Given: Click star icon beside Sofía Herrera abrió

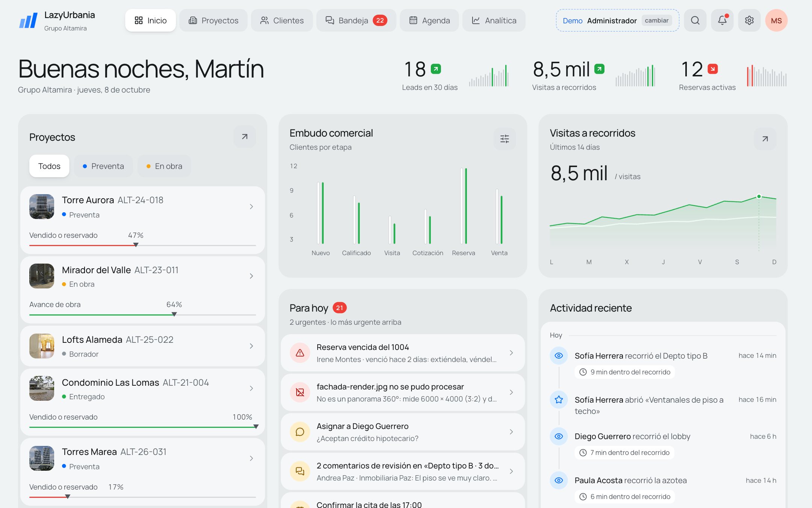Looking at the screenshot, I should pyautogui.click(x=559, y=400).
